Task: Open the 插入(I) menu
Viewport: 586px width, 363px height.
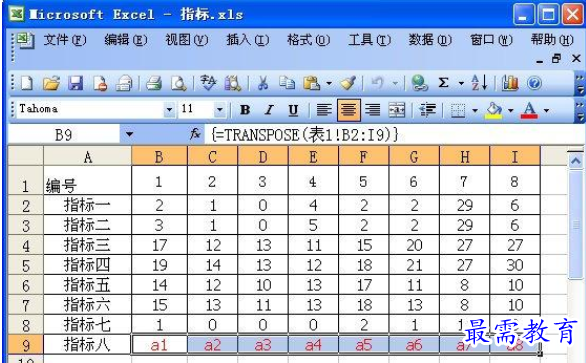Action: point(247,40)
